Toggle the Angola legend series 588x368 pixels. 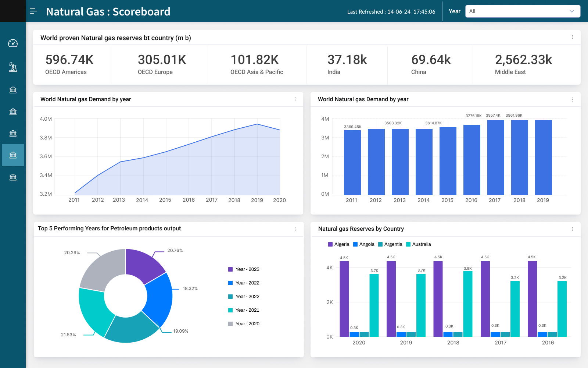pyautogui.click(x=363, y=244)
